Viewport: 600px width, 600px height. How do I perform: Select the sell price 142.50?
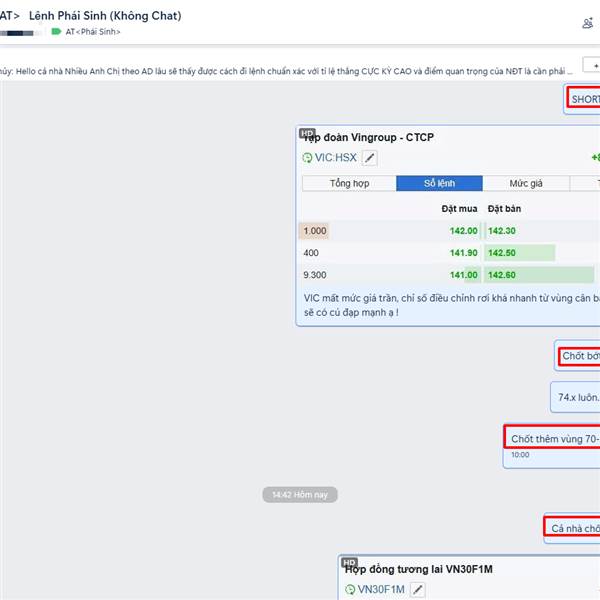pos(502,253)
